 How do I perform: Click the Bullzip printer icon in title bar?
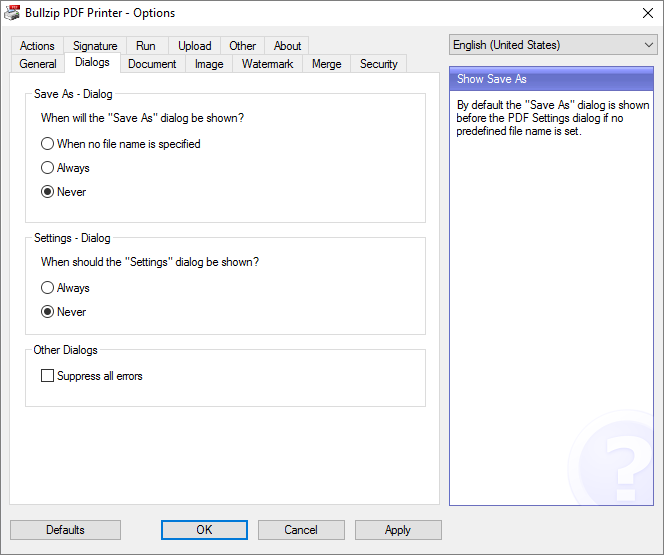click(x=12, y=13)
